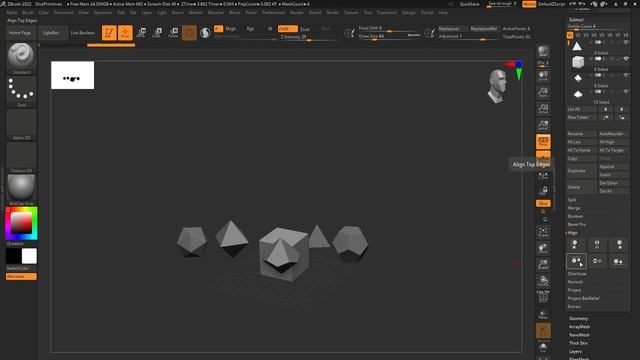Toggle Zadd sculpt mode
The image size is (640, 360).
pyautogui.click(x=287, y=29)
